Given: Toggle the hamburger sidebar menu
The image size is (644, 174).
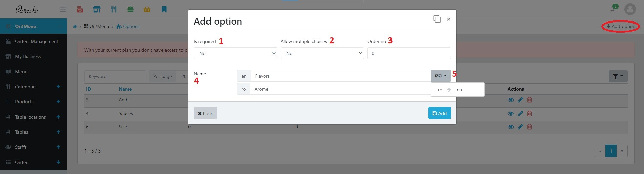Looking at the screenshot, I should click(x=63, y=9).
